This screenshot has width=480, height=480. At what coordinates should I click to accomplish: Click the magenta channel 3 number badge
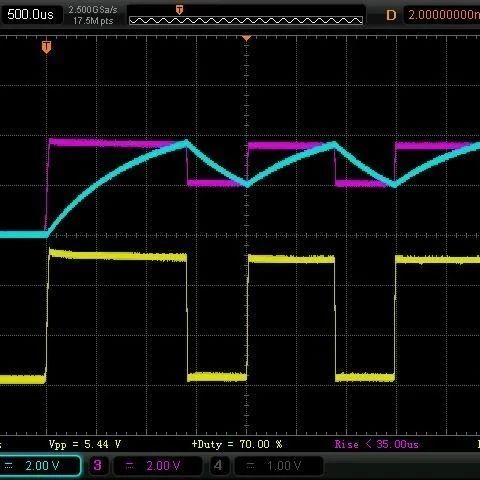(97, 465)
